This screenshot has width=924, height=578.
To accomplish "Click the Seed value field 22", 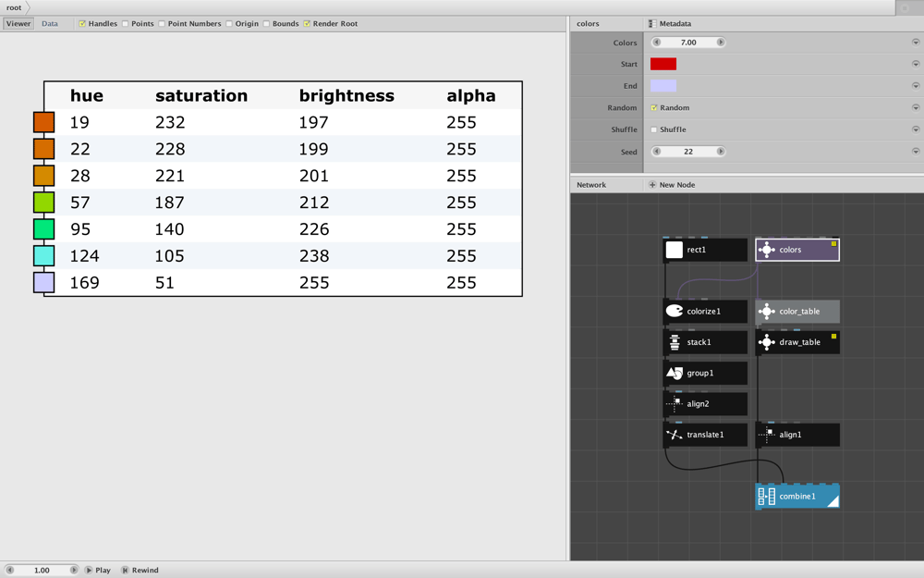I will [x=688, y=152].
